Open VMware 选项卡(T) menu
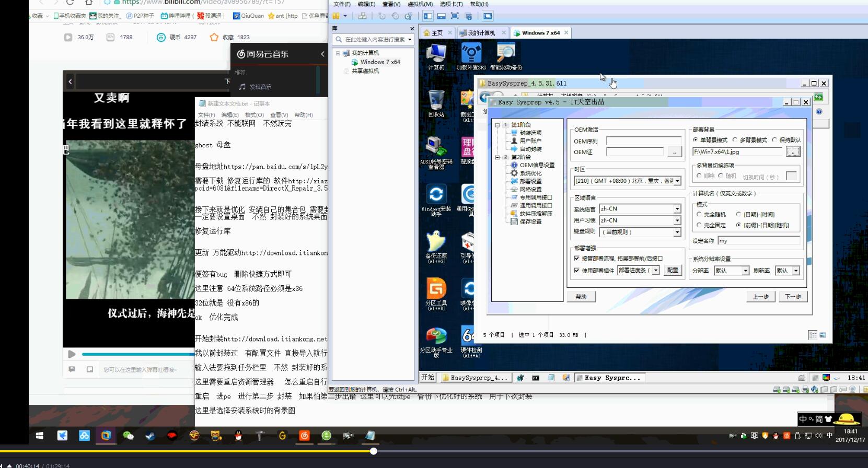The height and width of the screenshot is (468, 868). tap(451, 4)
